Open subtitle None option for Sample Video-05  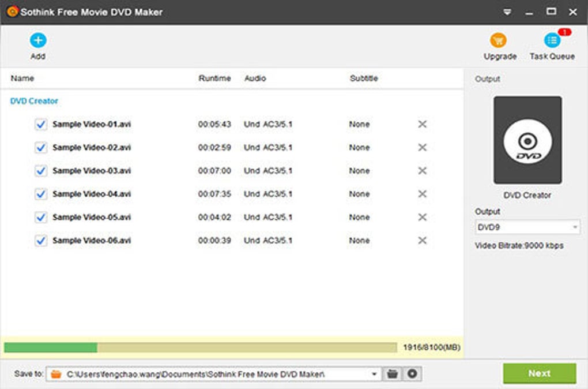[x=359, y=218]
